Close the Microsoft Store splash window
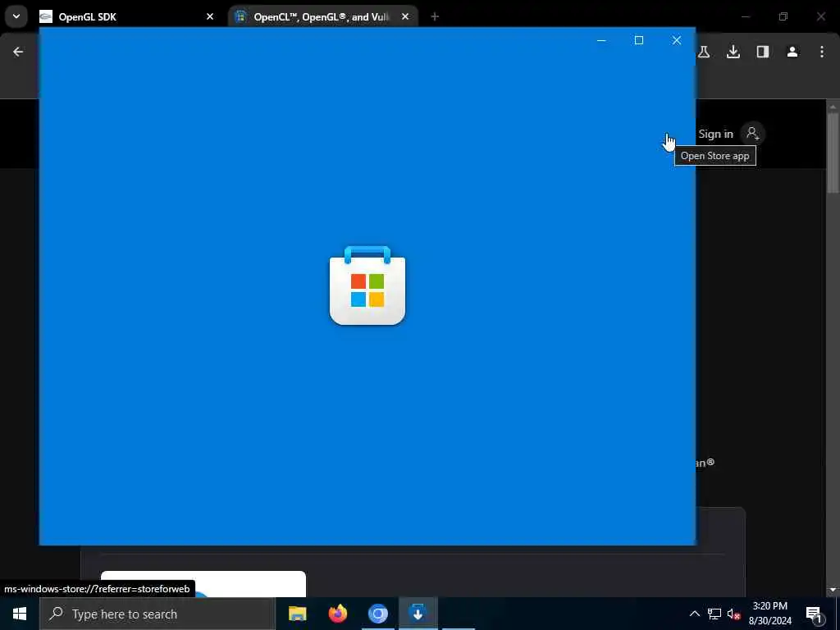The image size is (840, 630). click(x=677, y=40)
